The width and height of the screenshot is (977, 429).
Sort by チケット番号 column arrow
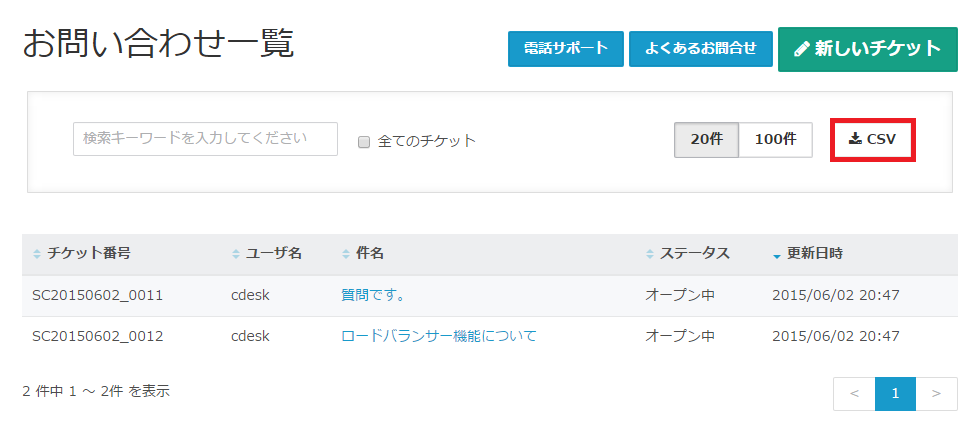(x=38, y=254)
